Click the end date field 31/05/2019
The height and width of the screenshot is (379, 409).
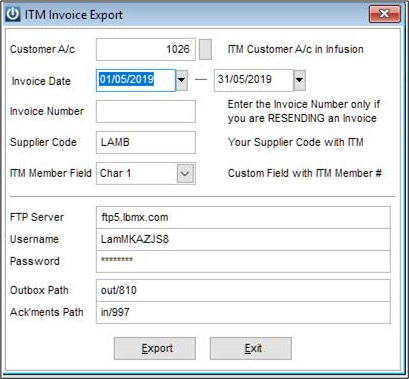pyautogui.click(x=254, y=80)
